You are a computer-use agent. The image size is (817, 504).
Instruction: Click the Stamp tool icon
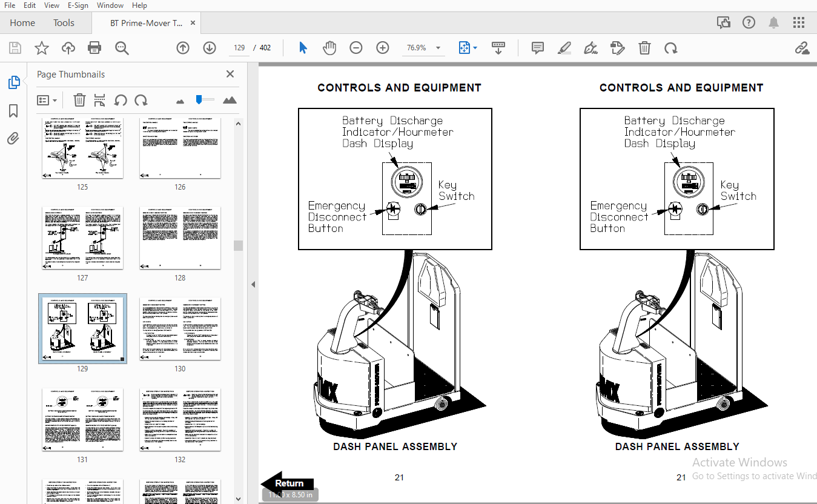pyautogui.click(x=617, y=48)
